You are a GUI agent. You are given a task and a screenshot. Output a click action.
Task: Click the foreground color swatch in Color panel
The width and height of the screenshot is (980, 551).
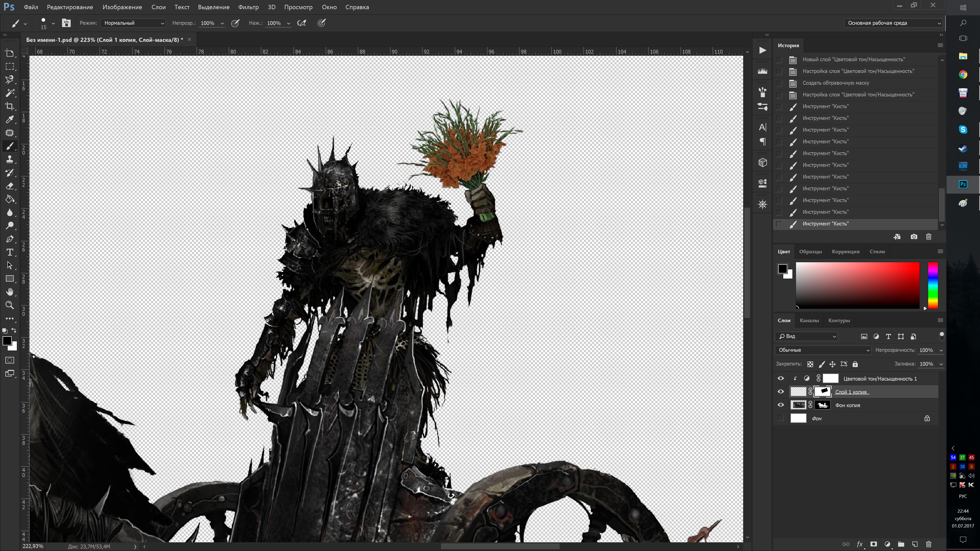point(782,268)
